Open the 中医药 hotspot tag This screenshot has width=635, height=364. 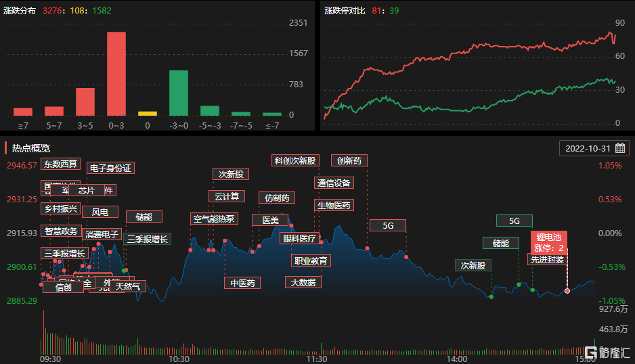242,283
